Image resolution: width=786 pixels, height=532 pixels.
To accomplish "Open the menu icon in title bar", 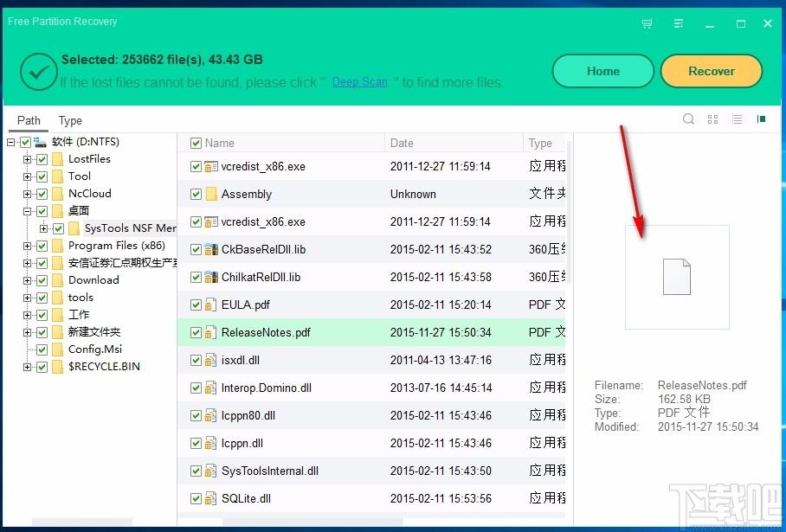I will click(678, 23).
